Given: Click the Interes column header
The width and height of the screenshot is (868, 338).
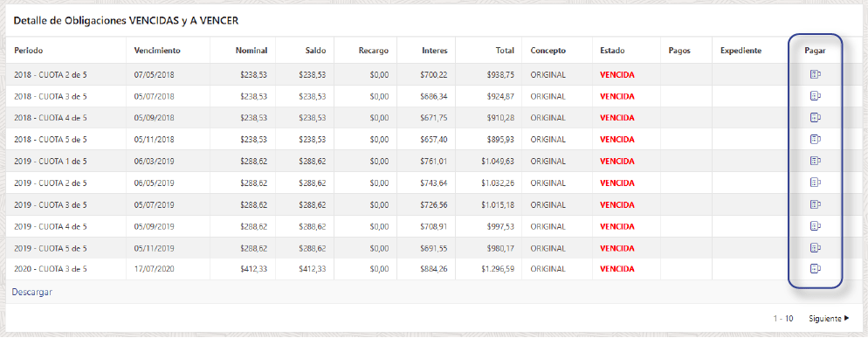Looking at the screenshot, I should click(435, 51).
